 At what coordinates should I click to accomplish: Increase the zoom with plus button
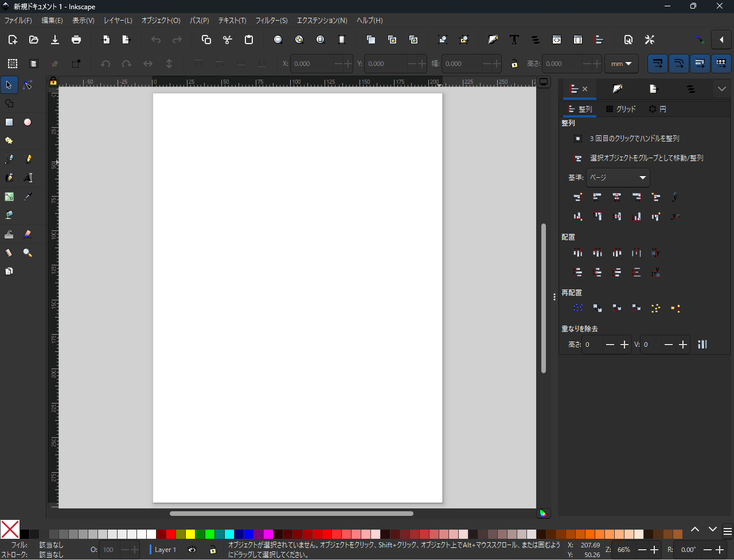tap(654, 550)
